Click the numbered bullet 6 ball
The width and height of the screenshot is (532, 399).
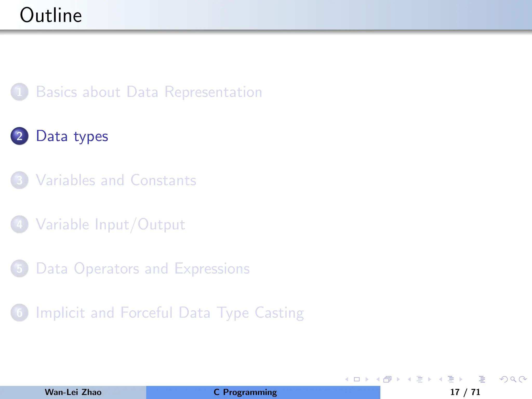coord(19,313)
